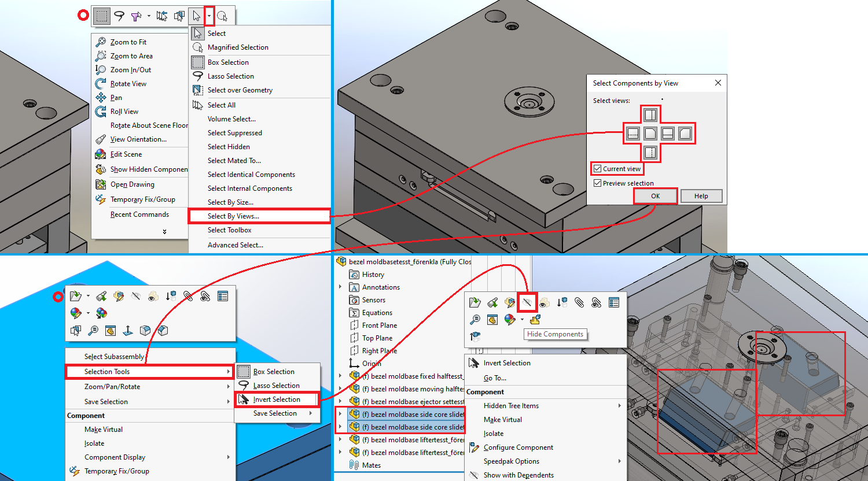Click the selection filter funnel icon
The height and width of the screenshot is (481, 868).
(x=136, y=16)
